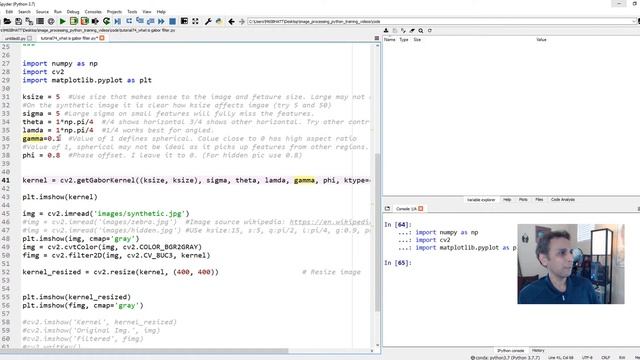Sort variables by Name column header
Viewport: 640px width, 360px height.
click(389, 40)
